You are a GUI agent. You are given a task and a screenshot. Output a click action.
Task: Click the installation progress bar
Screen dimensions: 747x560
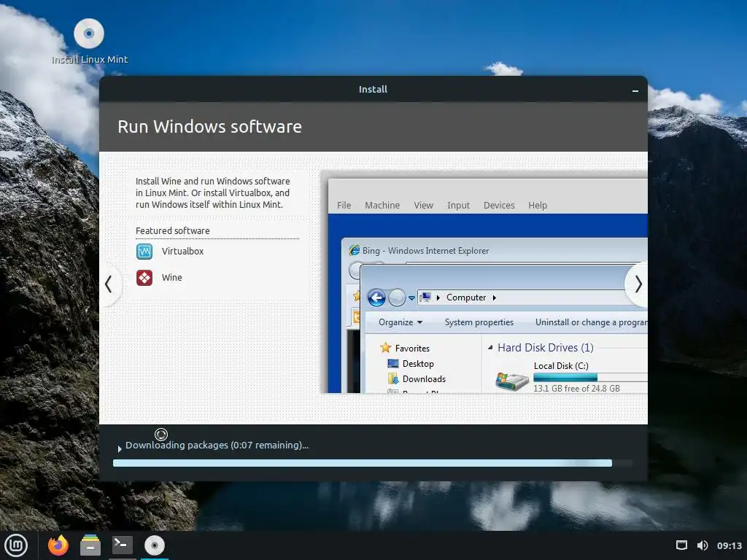pyautogui.click(x=373, y=463)
